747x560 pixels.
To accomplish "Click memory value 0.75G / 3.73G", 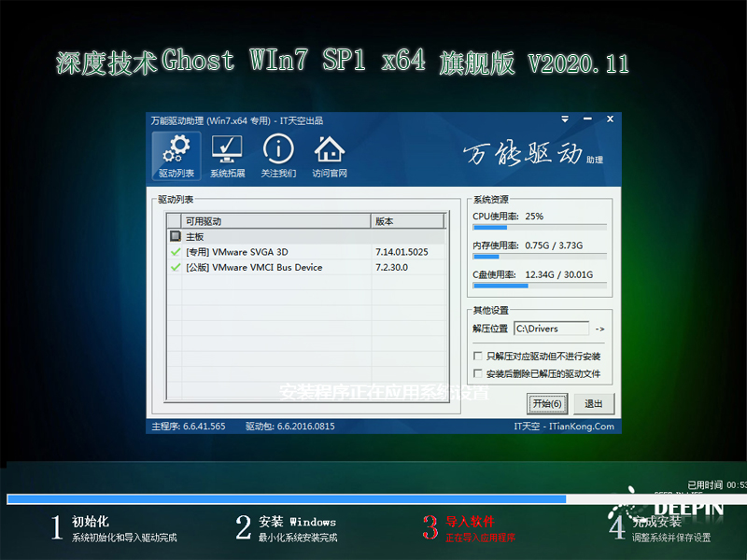I will (x=554, y=245).
